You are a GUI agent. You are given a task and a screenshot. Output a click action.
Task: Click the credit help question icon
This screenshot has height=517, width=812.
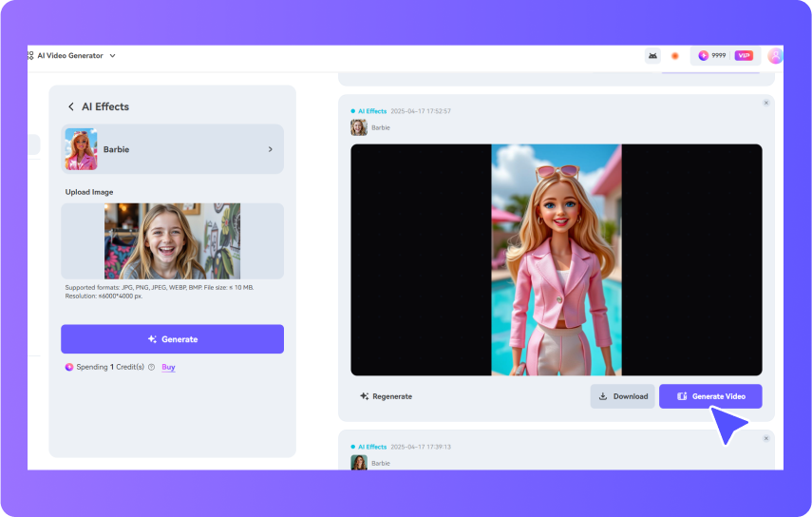click(152, 367)
